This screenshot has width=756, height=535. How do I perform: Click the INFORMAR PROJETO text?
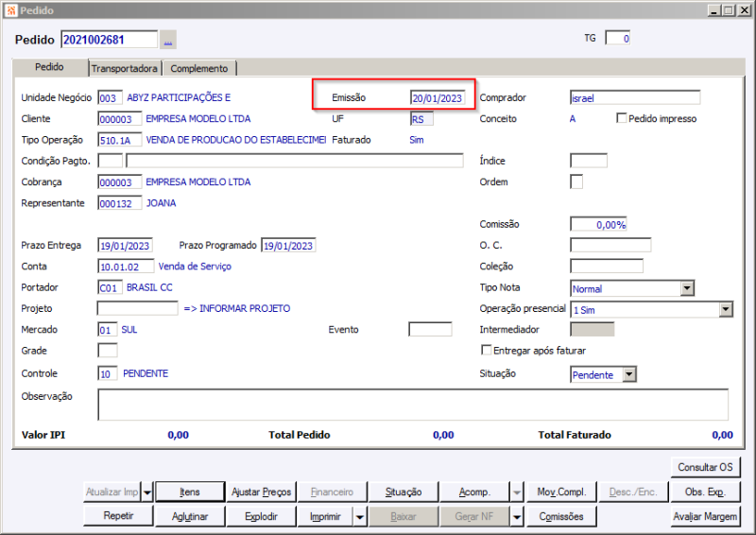[245, 308]
